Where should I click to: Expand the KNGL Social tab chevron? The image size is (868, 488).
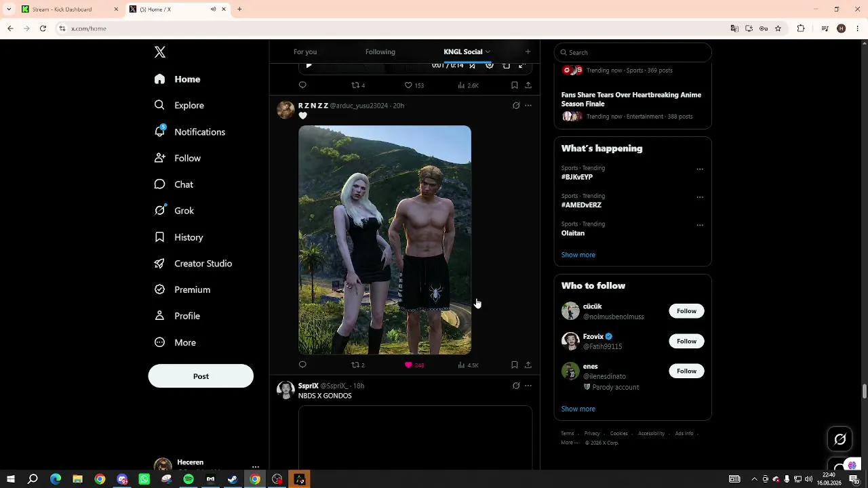pyautogui.click(x=488, y=52)
